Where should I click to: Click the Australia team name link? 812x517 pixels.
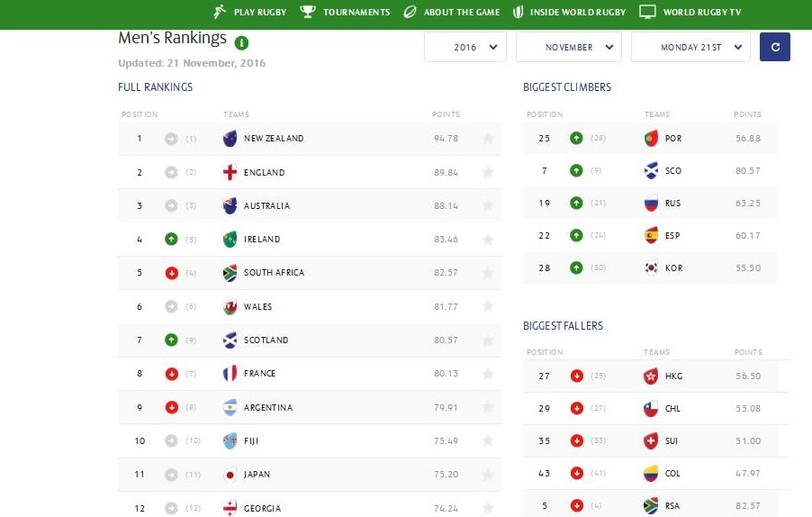pos(266,206)
